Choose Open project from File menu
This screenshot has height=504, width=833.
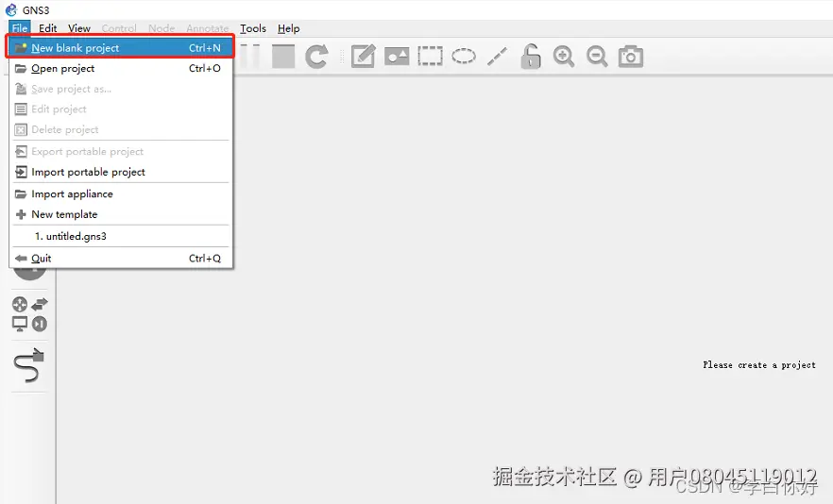click(x=121, y=69)
